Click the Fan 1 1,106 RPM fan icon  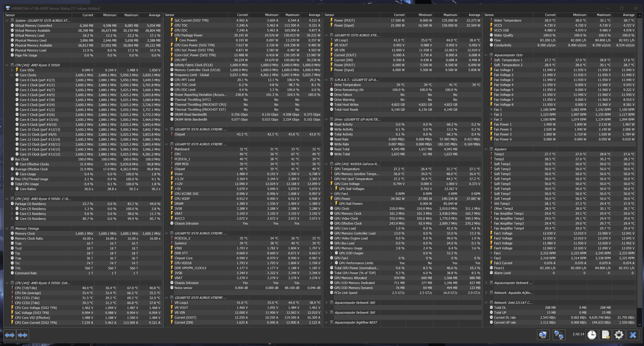pos(491,109)
